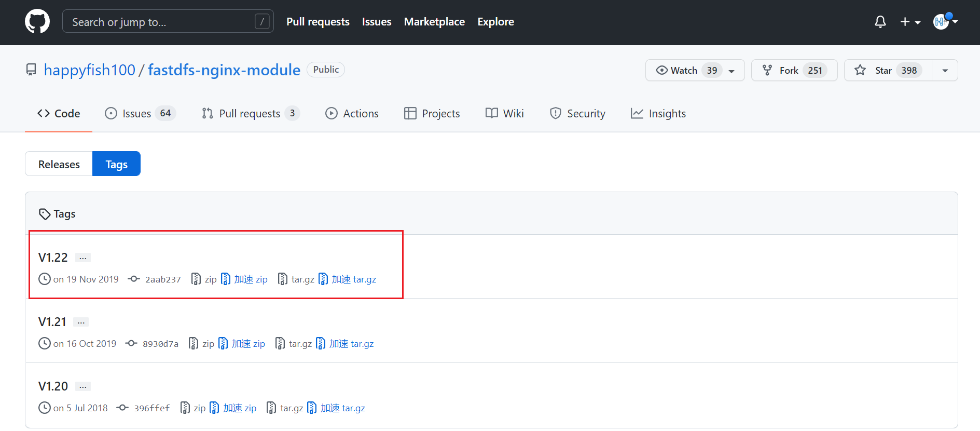Download V1.22 zip archive

(204, 279)
